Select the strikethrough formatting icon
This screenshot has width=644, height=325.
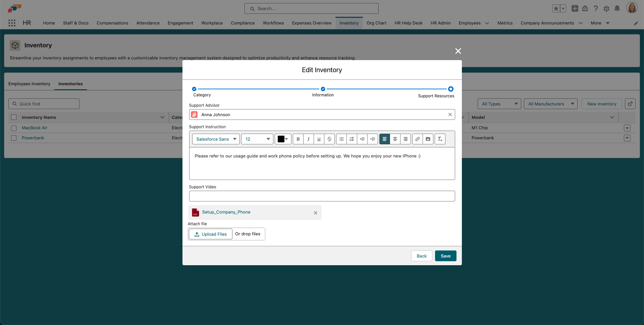click(329, 139)
